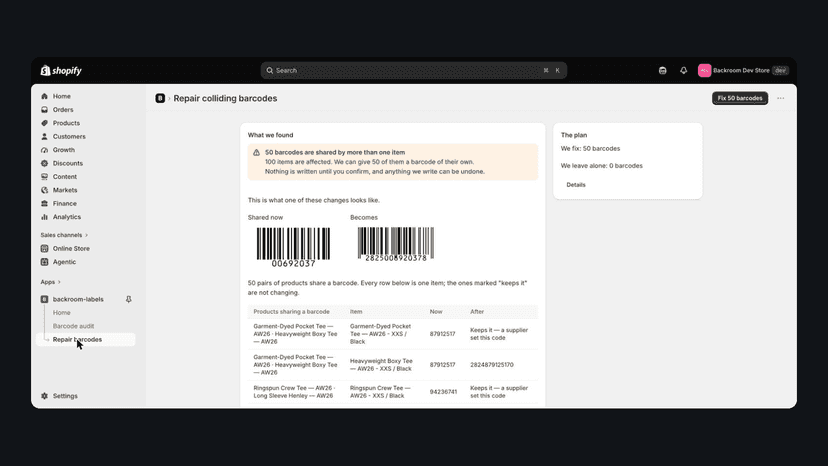Click the Search input field
This screenshot has width=828, height=466.
413,70
